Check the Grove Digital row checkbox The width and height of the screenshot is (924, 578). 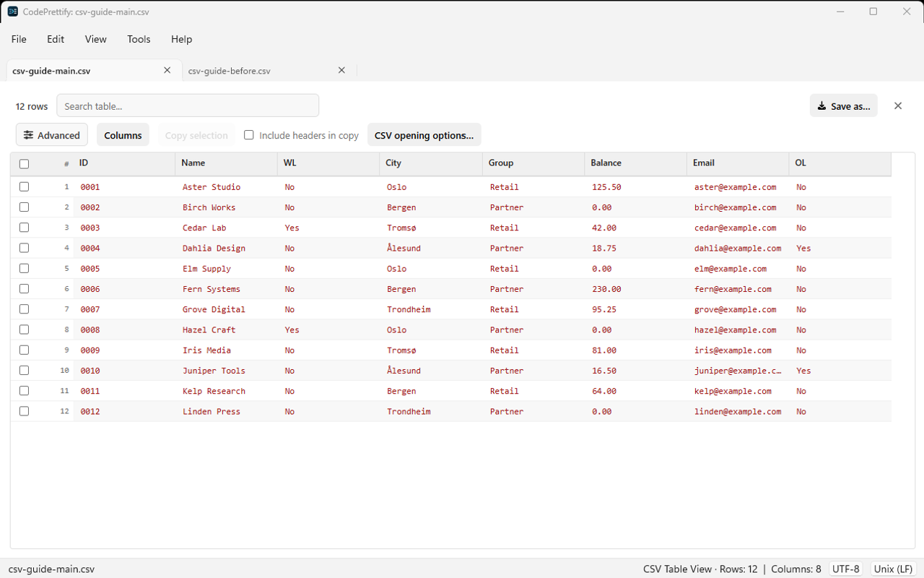pos(24,309)
